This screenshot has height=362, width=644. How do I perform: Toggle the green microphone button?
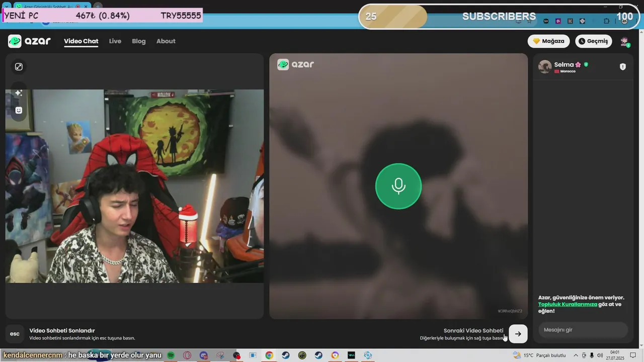[x=398, y=186]
